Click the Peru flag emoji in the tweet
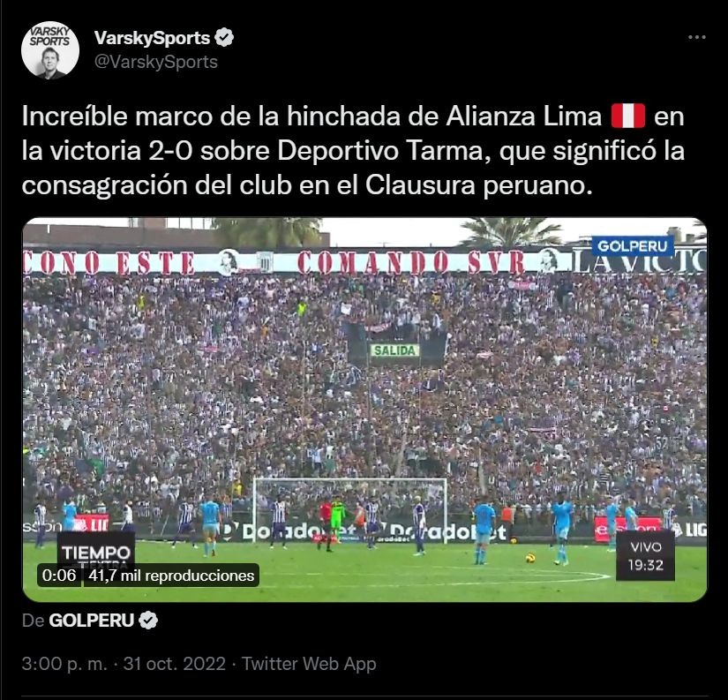This screenshot has width=728, height=700. (x=627, y=117)
